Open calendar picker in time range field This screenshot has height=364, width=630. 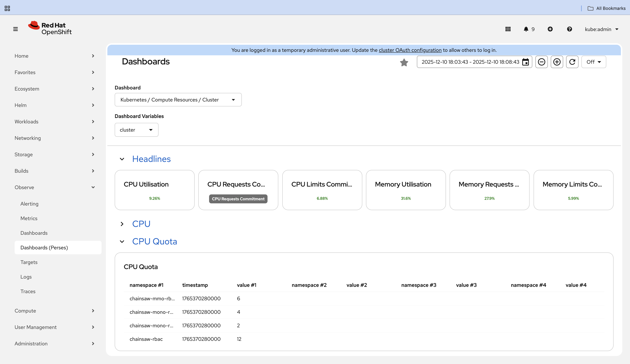point(526,62)
